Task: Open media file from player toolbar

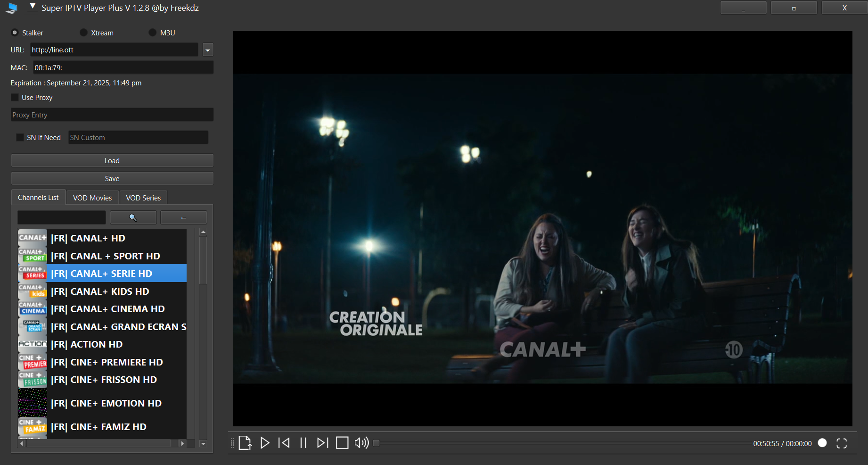Action: point(245,443)
